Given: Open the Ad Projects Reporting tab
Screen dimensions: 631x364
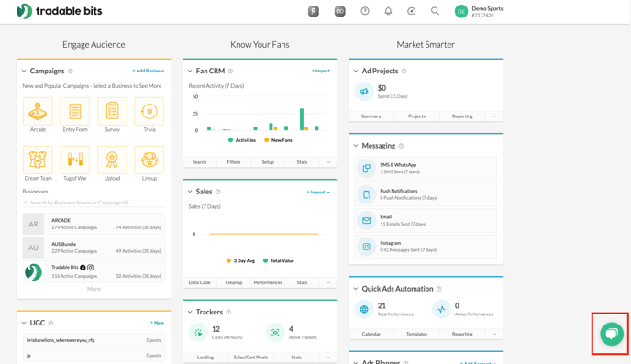Looking at the screenshot, I should point(462,116).
